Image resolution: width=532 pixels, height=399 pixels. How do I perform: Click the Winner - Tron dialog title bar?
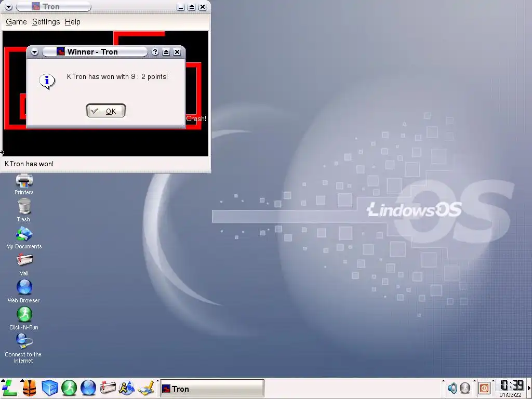point(95,52)
